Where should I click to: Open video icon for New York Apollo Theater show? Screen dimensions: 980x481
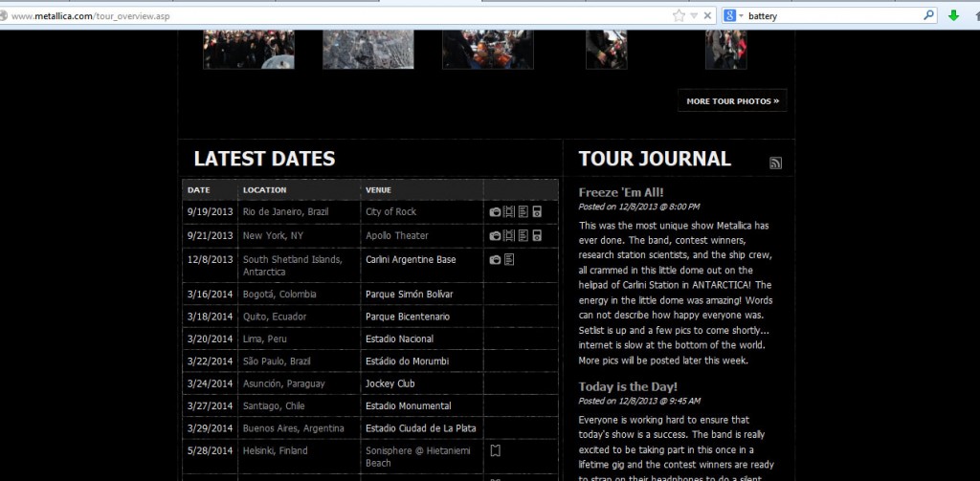(509, 235)
